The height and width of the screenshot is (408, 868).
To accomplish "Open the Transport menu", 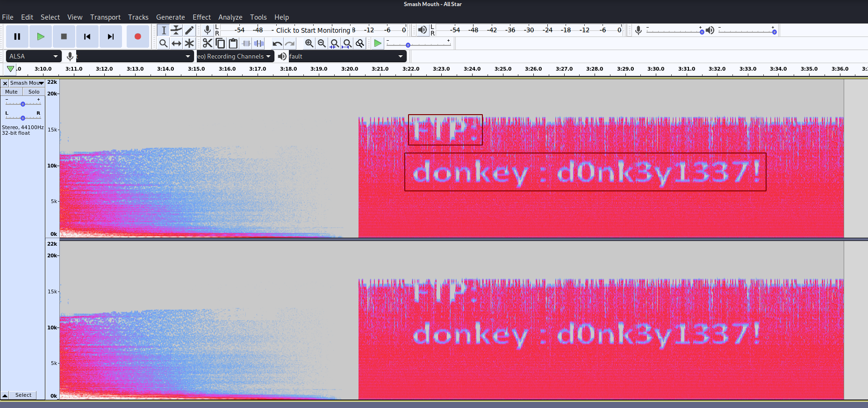I will pyautogui.click(x=105, y=17).
